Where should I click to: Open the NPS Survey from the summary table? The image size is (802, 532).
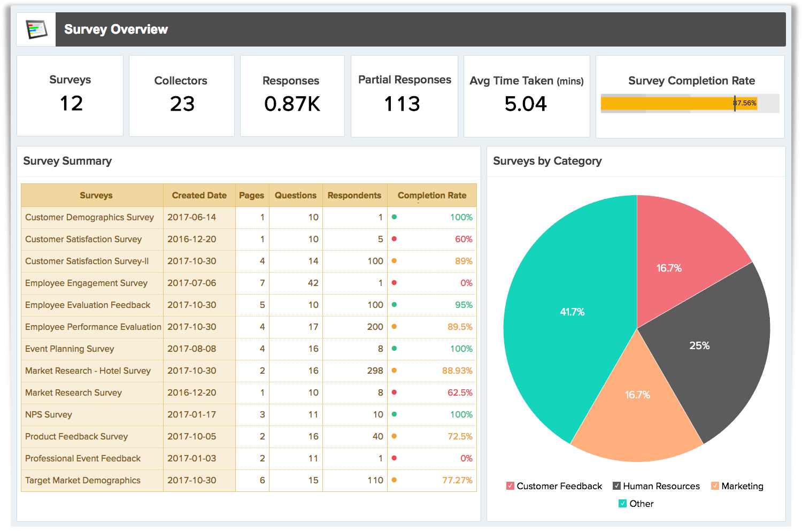49,414
